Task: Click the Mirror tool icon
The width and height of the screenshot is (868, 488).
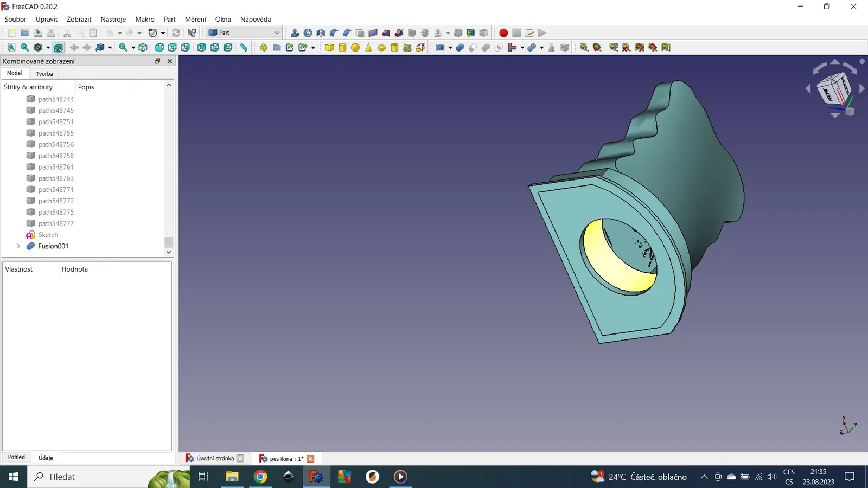Action: tap(321, 33)
